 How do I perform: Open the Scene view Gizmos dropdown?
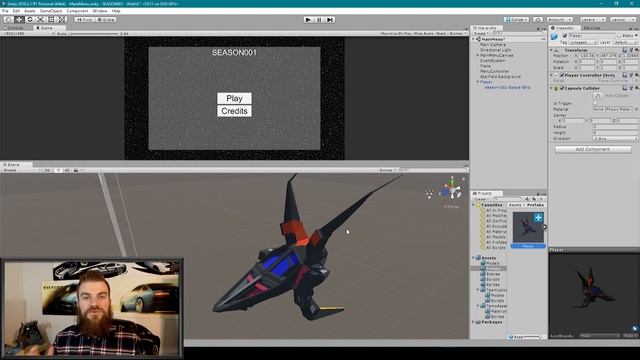tap(387, 170)
